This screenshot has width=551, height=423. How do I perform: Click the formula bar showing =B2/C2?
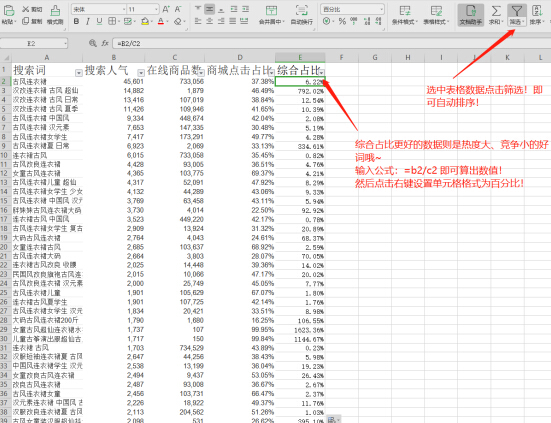[330, 43]
